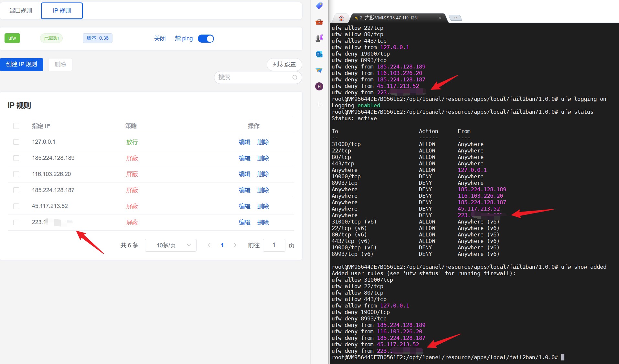Click the 创建 IP 规则 button
This screenshot has height=364, width=619.
click(x=22, y=64)
